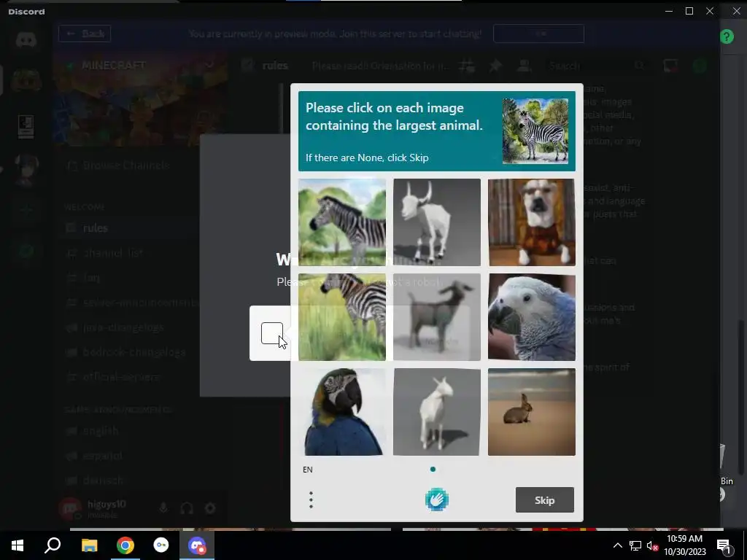Open the notification center icon

(x=723, y=546)
